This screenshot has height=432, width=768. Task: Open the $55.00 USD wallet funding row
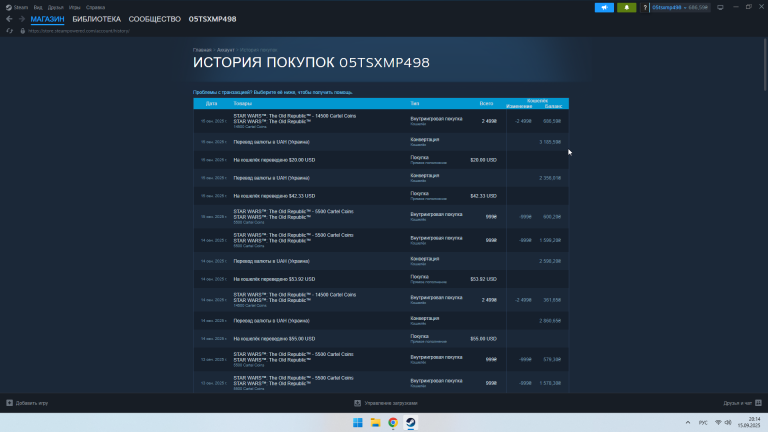[381, 338]
